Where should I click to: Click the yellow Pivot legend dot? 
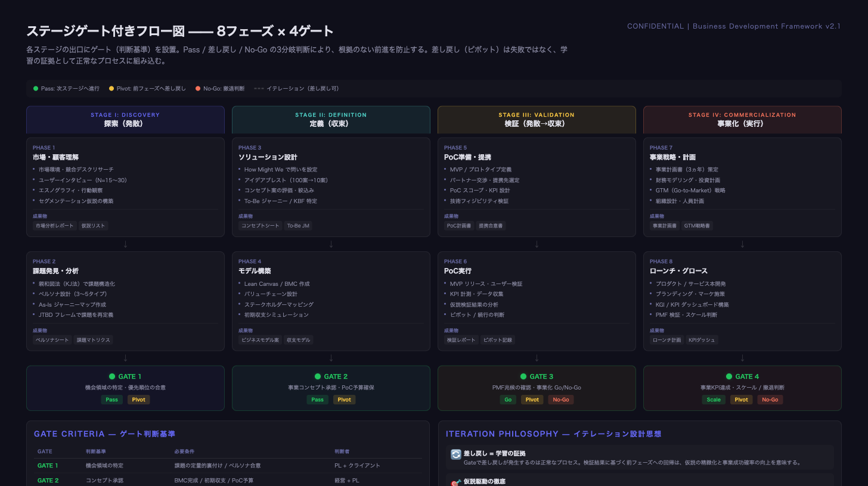tap(111, 89)
